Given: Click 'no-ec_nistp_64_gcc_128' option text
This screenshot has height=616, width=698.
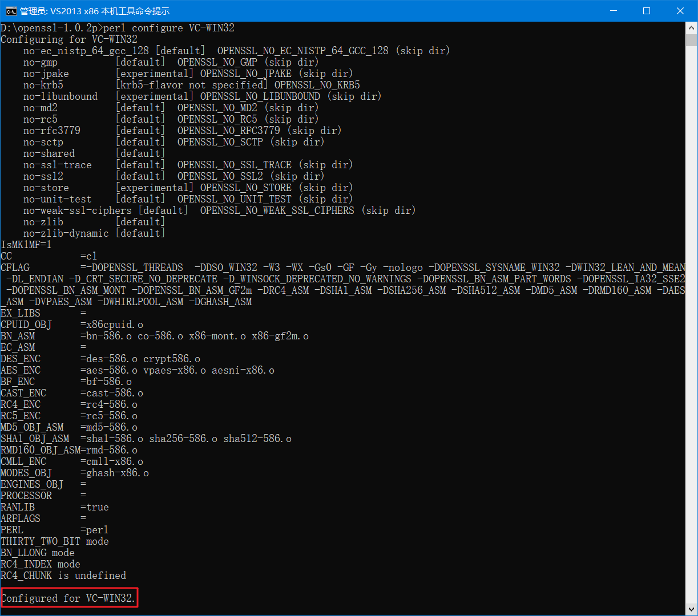Looking at the screenshot, I should coord(86,51).
